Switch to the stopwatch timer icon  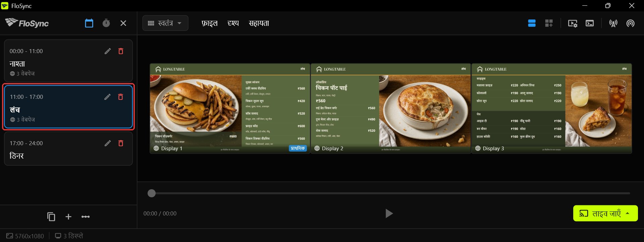(106, 23)
